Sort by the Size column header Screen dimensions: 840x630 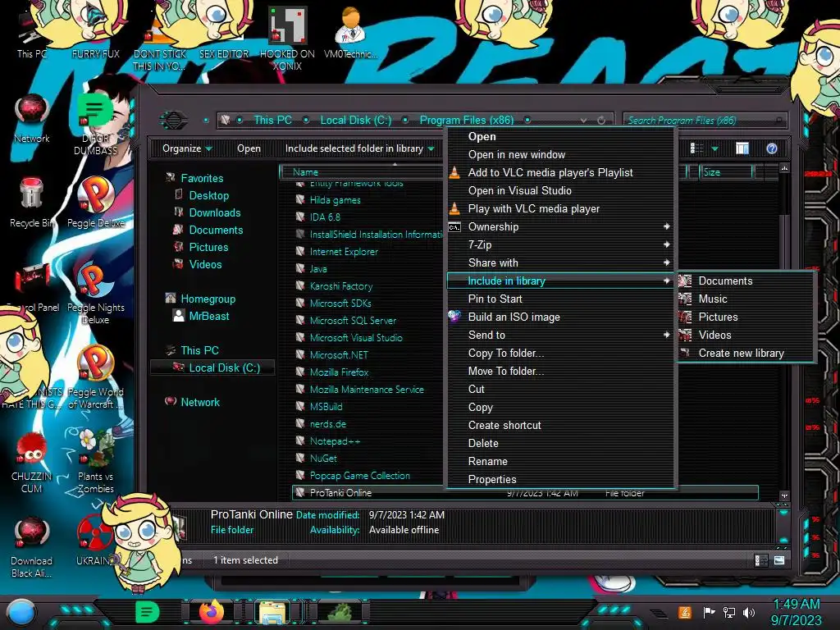point(727,172)
